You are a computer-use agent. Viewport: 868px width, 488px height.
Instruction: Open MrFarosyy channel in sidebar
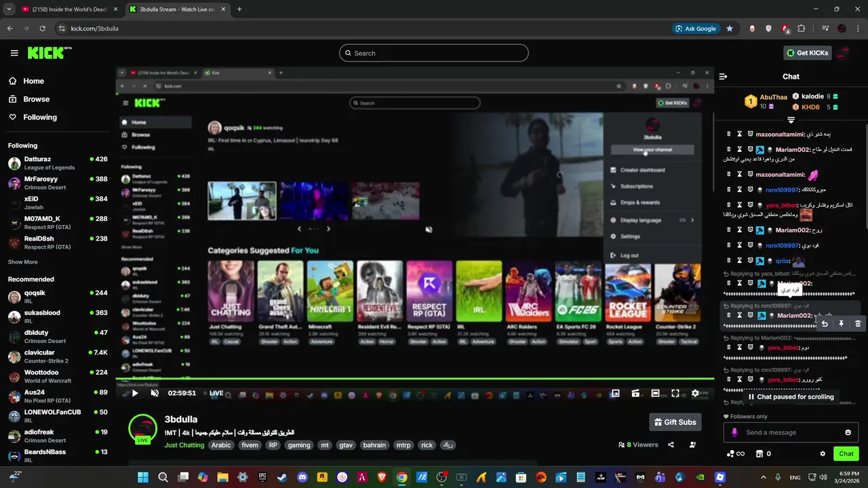(58, 183)
